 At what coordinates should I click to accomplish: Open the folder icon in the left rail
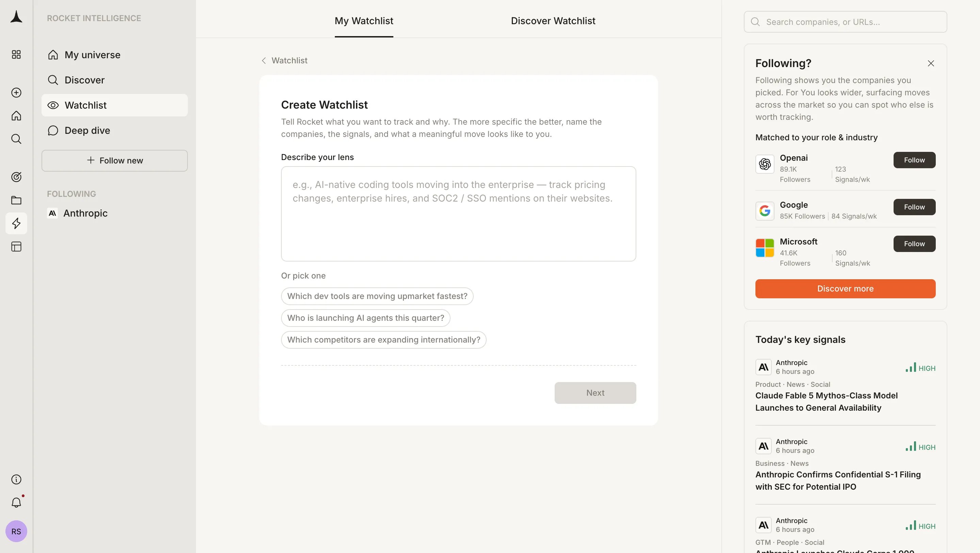click(x=16, y=200)
